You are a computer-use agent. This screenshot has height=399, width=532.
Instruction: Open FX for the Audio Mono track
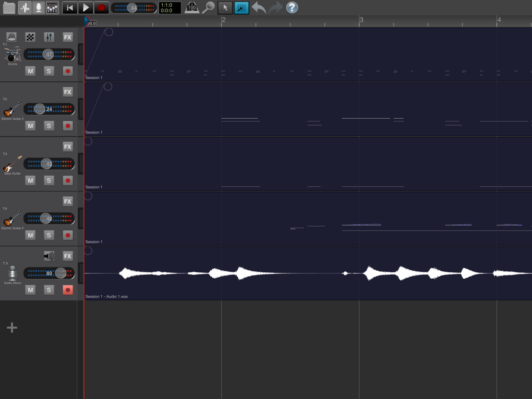(x=68, y=256)
